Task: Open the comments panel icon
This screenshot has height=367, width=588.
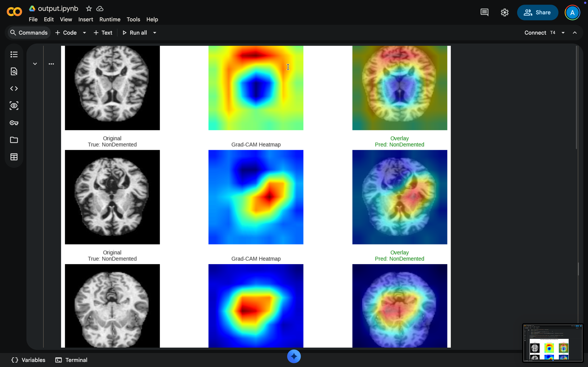Action: [x=484, y=12]
